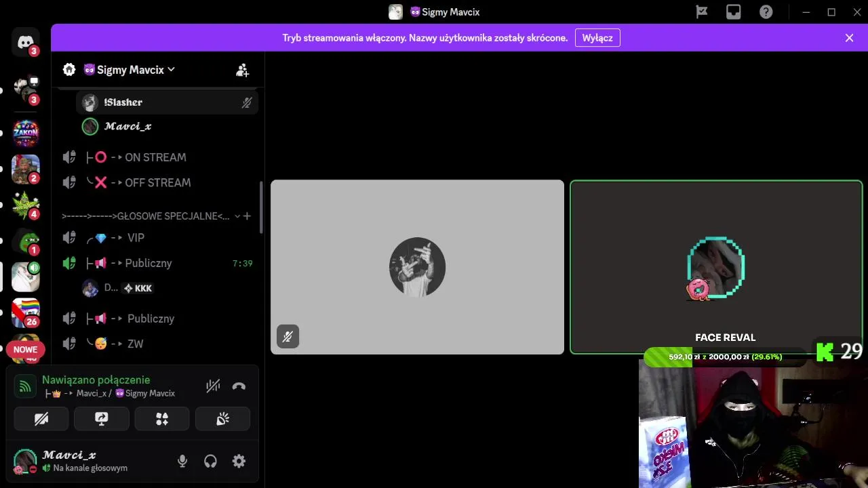Click the Nawiązano połączenie status text
Image resolution: width=868 pixels, height=488 pixels.
pyautogui.click(x=96, y=380)
